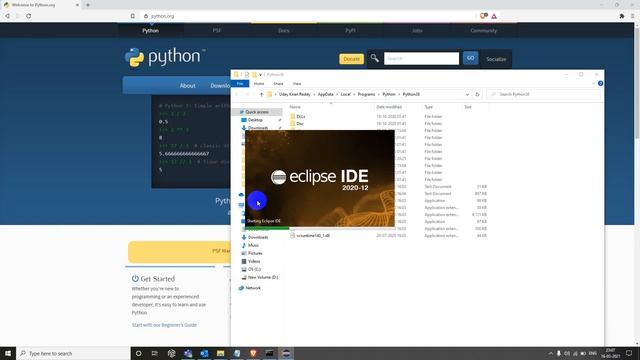This screenshot has height=360, width=640.
Task: Click the python.org address bar
Action: [310, 16]
